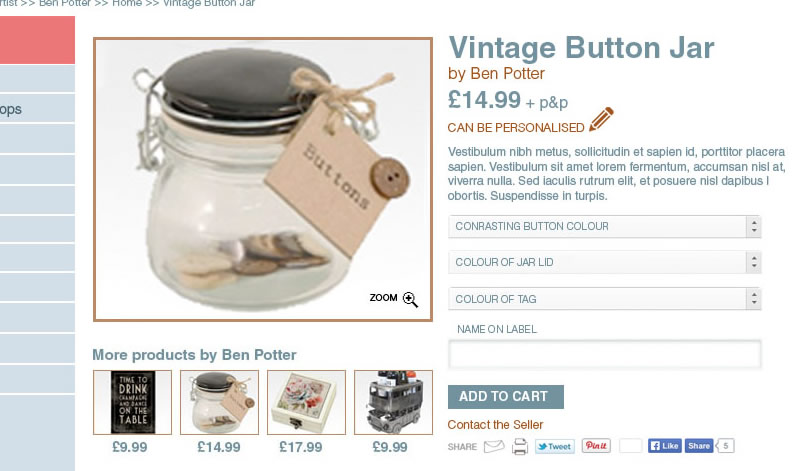Focus the Name on Label text field

point(604,354)
